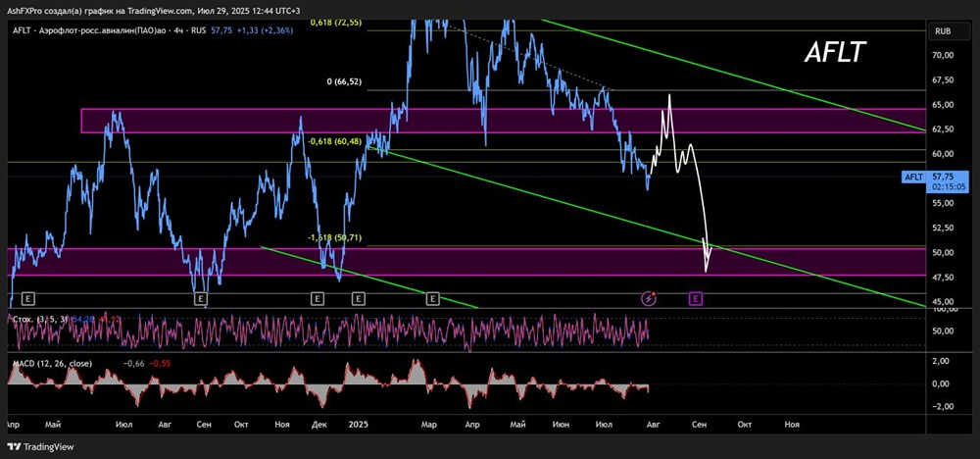Click the 2025 year label on the time axis
This screenshot has width=980, height=459.
[x=358, y=425]
